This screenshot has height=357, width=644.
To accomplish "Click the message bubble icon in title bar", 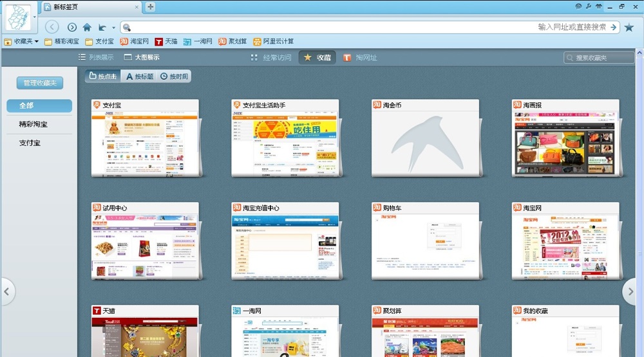I will tap(578, 6).
